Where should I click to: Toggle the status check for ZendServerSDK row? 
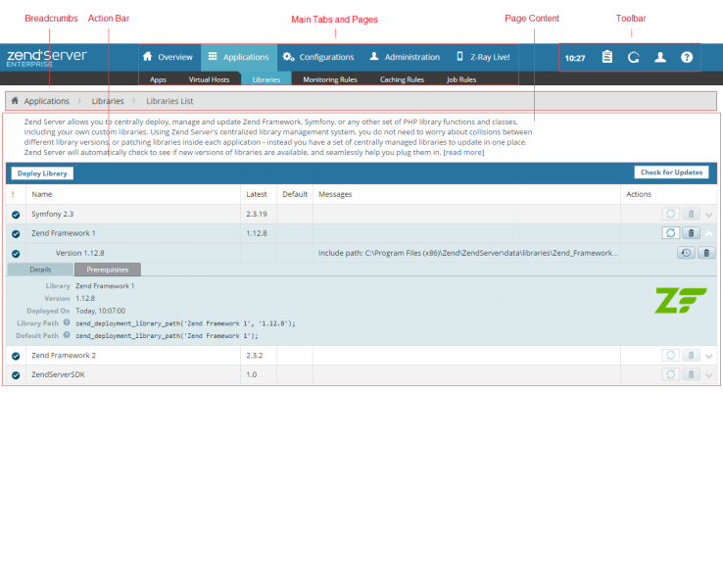coord(16,374)
